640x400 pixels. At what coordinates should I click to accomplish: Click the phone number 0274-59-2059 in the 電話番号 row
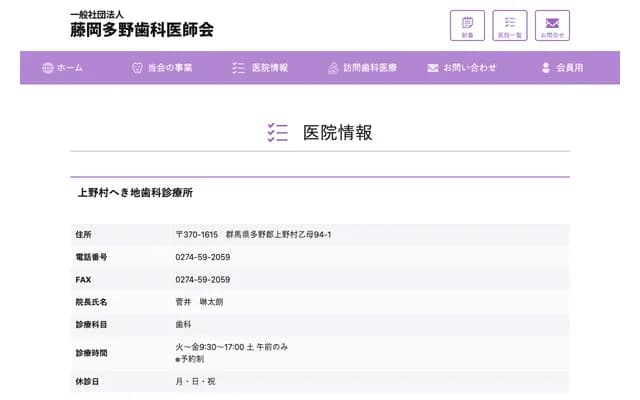pyautogui.click(x=202, y=257)
